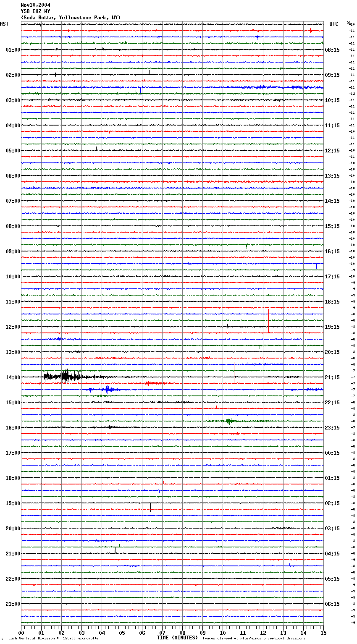The width and height of the screenshot is (357, 644).
Task: Click the MST time label "10:00"
Action: tap(13, 277)
